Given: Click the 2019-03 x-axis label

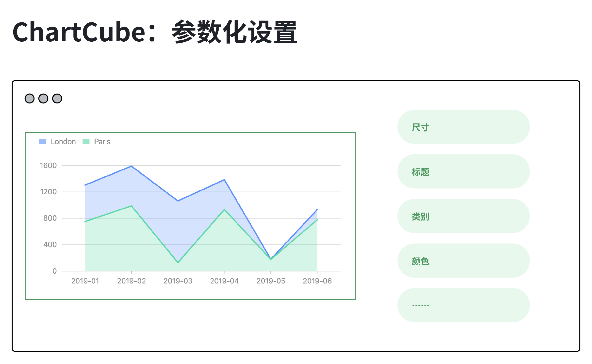Looking at the screenshot, I should coord(178,281).
